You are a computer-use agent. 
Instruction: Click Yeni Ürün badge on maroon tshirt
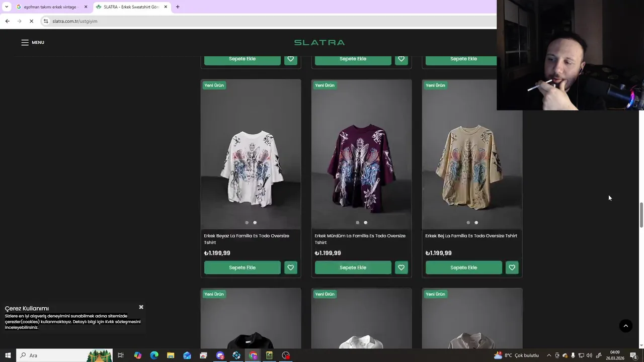click(325, 85)
